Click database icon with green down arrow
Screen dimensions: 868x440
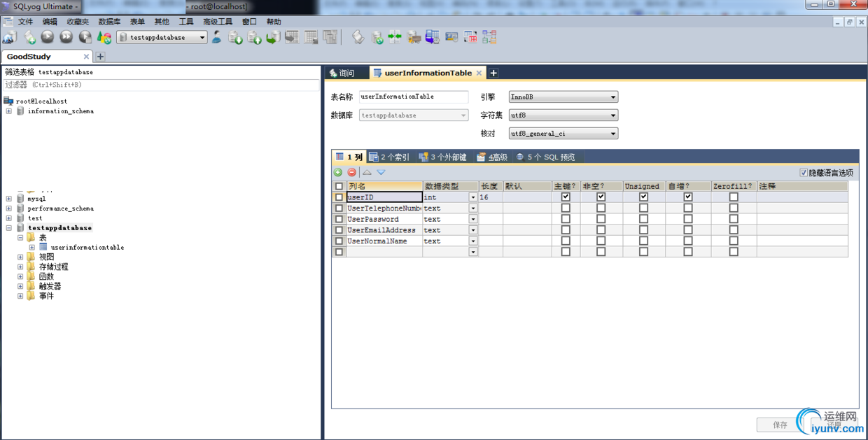pos(236,37)
